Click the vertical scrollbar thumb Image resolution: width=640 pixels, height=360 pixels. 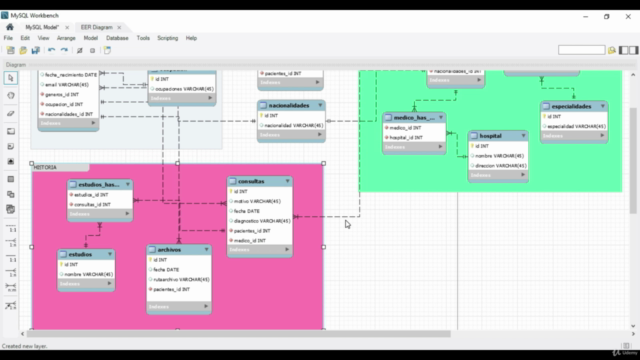pyautogui.click(x=633, y=160)
